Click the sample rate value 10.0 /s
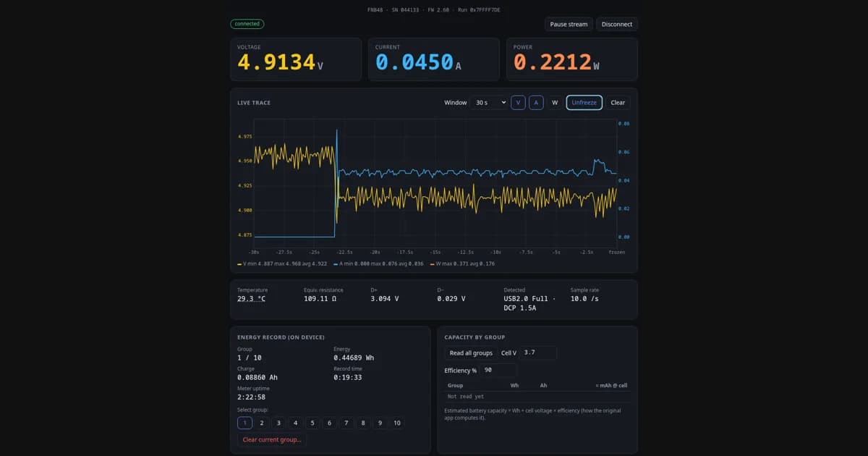868x456 pixels. (584, 298)
